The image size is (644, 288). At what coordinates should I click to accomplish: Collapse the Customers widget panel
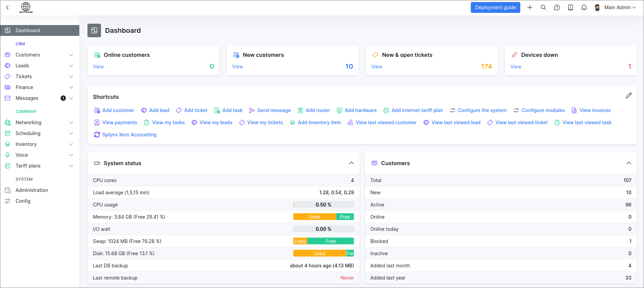tap(629, 163)
